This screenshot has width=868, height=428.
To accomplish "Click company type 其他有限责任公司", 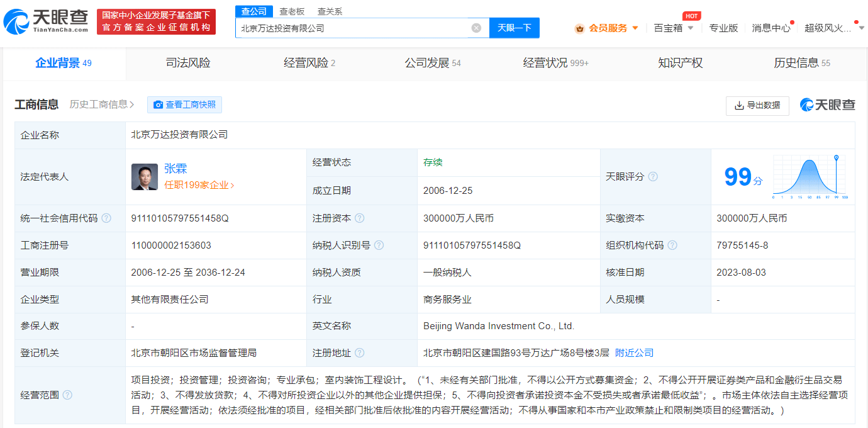I will coord(170,300).
